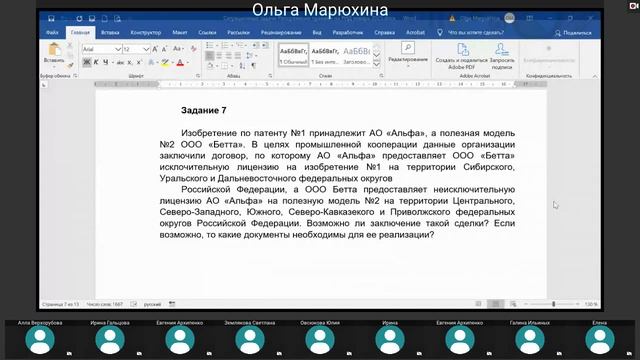
Task: Toggle strikethrough formatting
Action: pos(120,63)
